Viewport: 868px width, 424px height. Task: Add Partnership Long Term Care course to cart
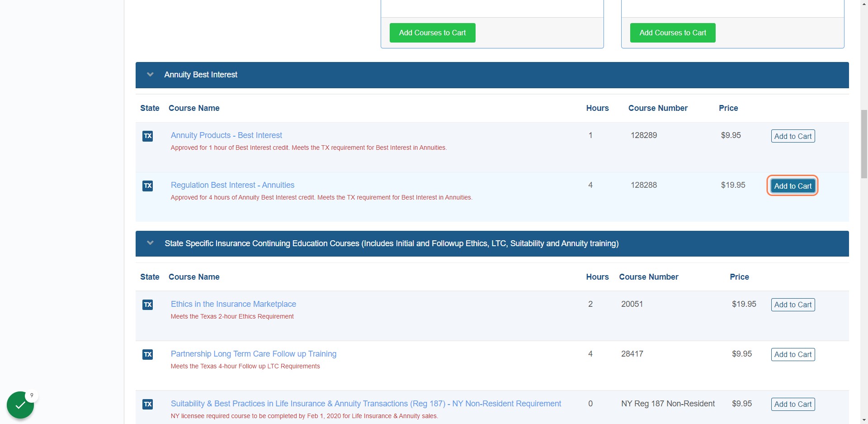coord(793,355)
